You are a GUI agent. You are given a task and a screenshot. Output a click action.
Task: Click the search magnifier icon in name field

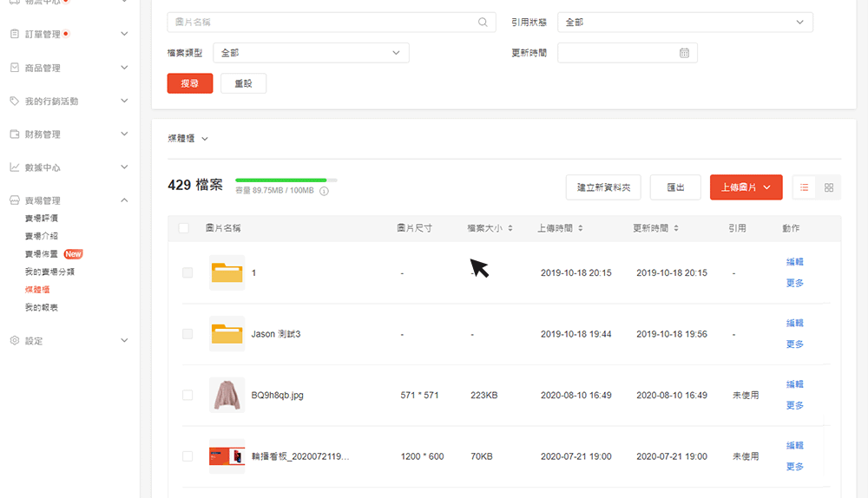483,23
